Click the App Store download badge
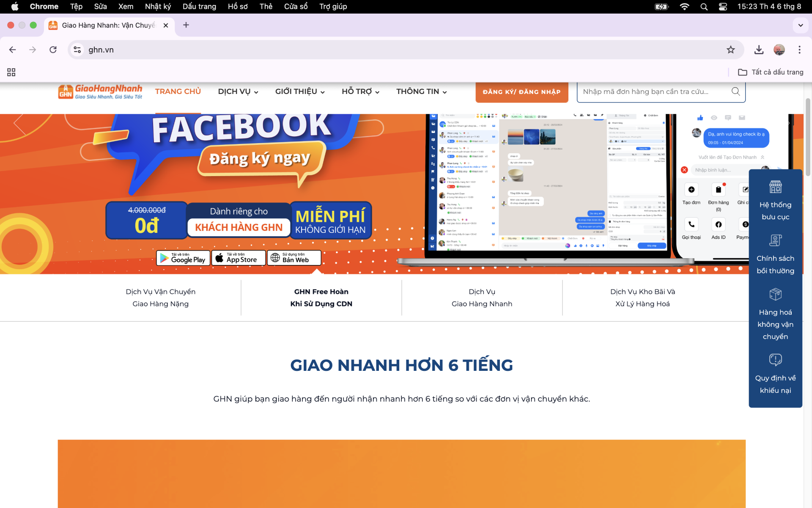Screen dimensions: 812x508 239,258
